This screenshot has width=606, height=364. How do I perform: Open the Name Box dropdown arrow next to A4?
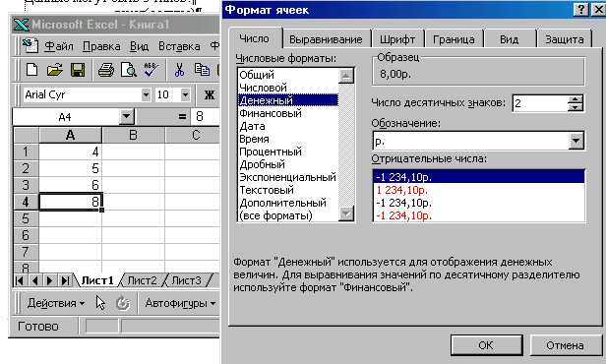[126, 116]
